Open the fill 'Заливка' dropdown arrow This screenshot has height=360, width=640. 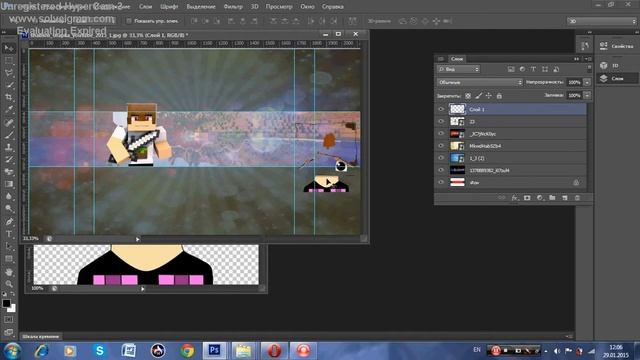coord(587,96)
